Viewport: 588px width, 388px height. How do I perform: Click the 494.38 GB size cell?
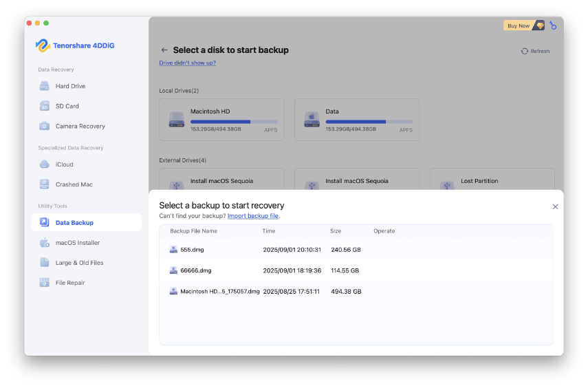tap(346, 291)
